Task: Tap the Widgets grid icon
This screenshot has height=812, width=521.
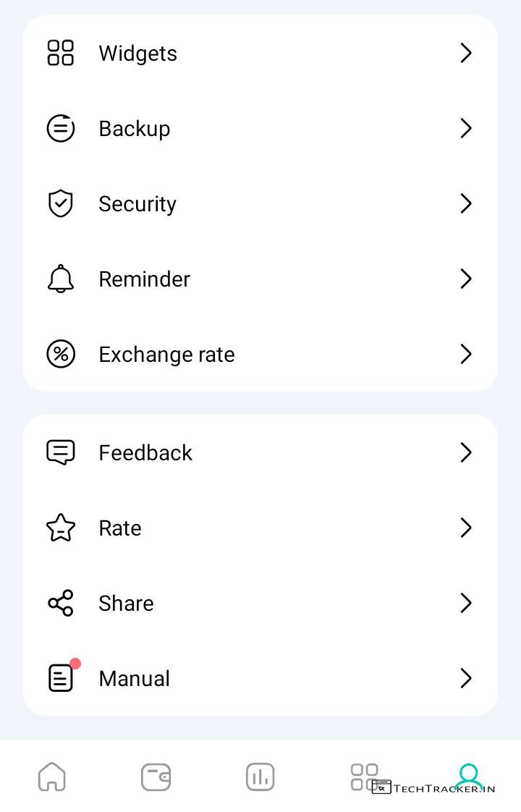Action: tap(61, 53)
